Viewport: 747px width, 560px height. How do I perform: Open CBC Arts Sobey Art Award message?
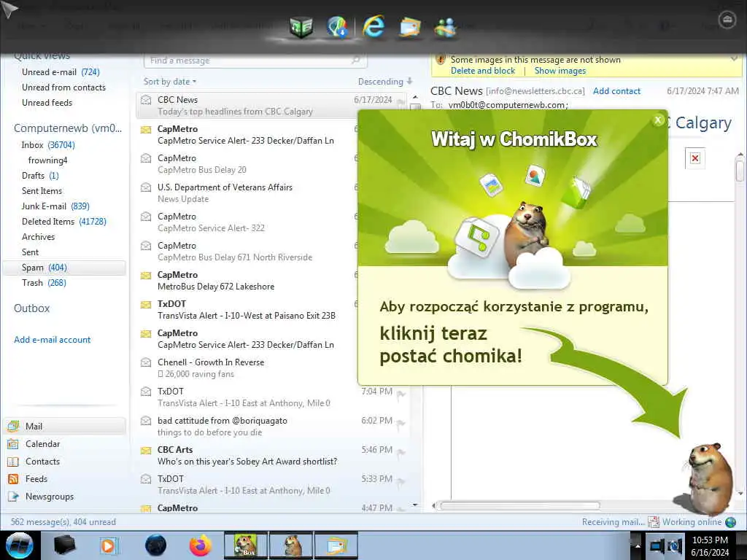[x=271, y=455]
